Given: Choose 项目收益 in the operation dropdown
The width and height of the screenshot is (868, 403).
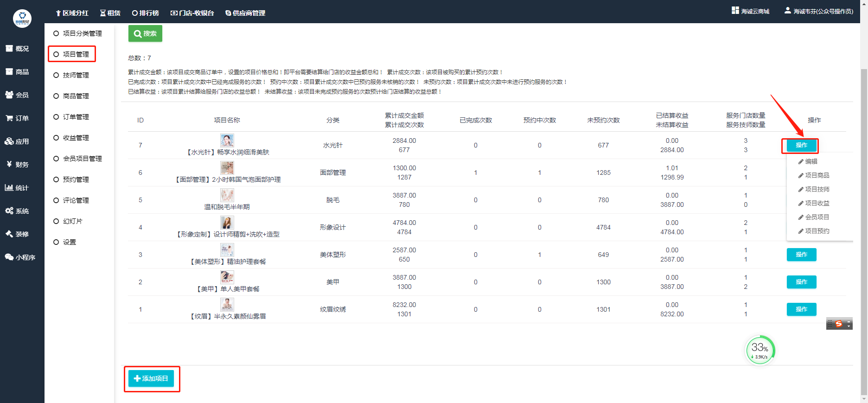Looking at the screenshot, I should (x=814, y=203).
